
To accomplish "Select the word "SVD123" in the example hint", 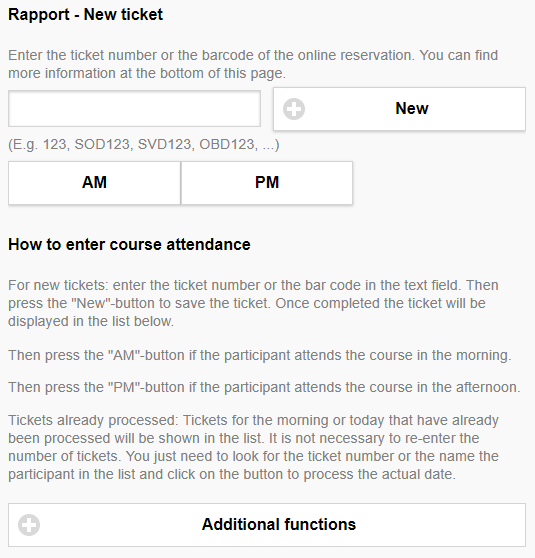I will pos(164,144).
